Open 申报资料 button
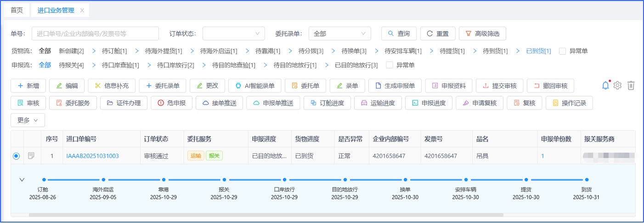This screenshot has width=644, height=223. (x=449, y=86)
